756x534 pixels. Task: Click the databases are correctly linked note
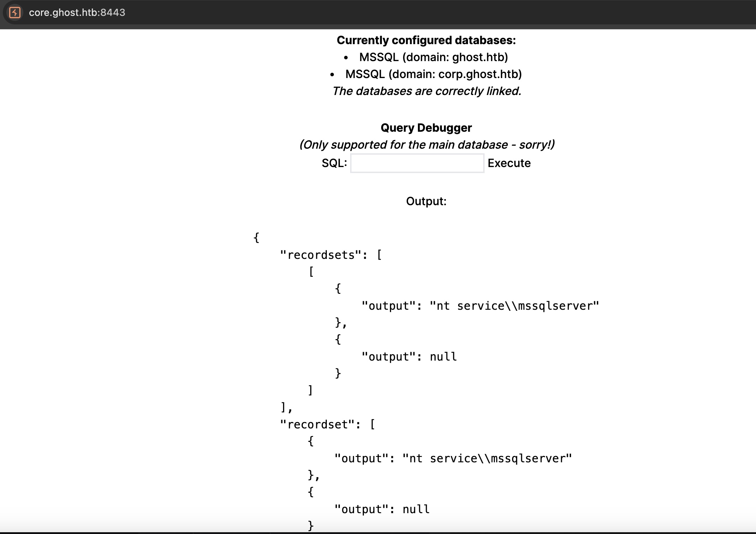(426, 91)
